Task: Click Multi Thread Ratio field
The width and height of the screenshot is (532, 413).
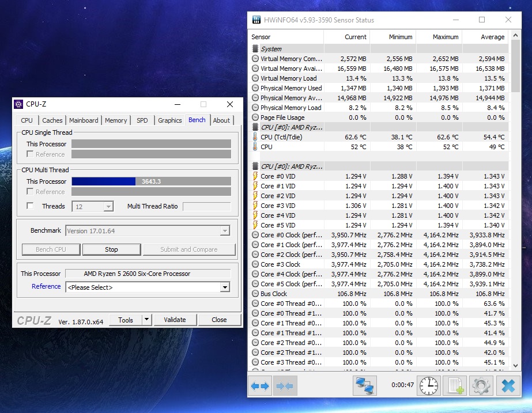Action: pos(206,206)
